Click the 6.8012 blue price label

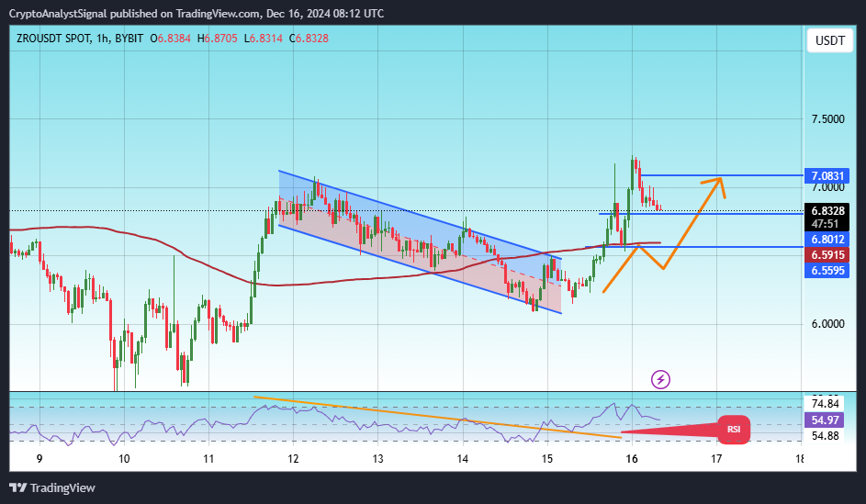tap(827, 239)
